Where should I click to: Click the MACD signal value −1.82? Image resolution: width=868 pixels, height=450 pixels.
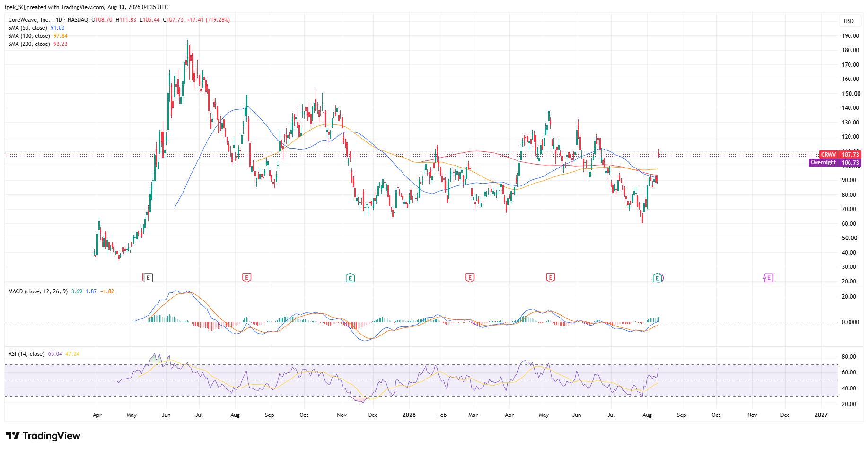click(x=107, y=291)
